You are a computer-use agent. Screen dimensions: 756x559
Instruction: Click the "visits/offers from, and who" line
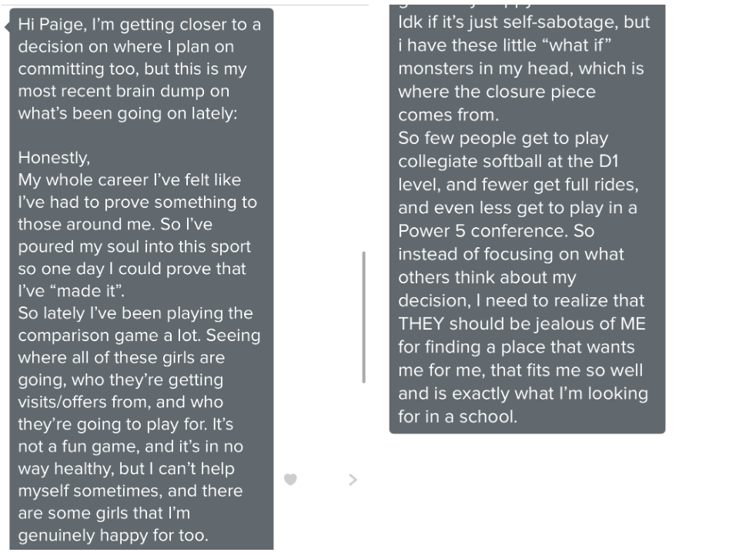(121, 402)
